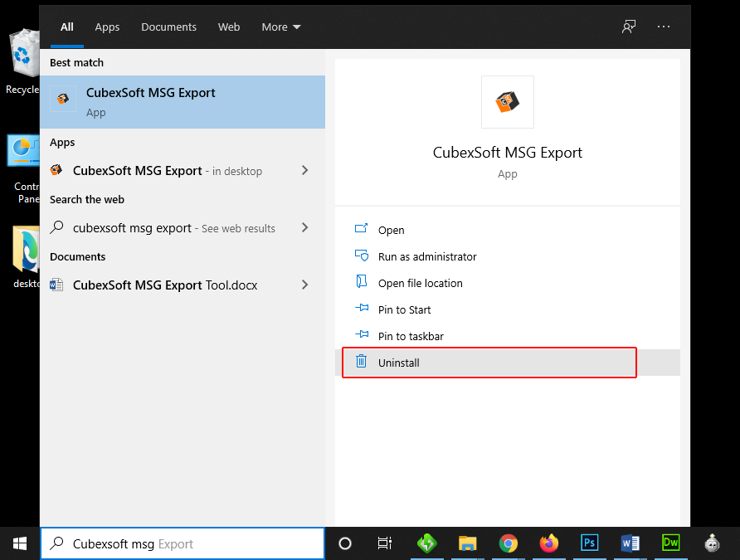Open the feedback icon in search header
The width and height of the screenshot is (740, 560).
[629, 27]
